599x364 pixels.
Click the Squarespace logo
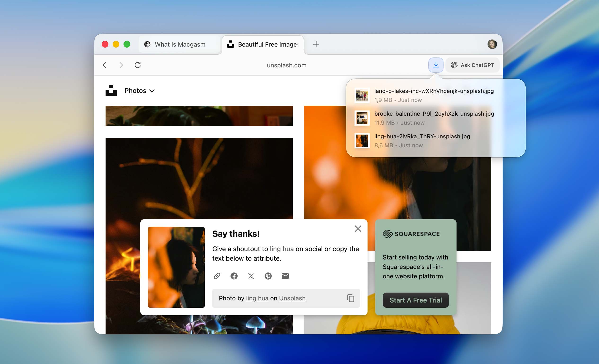click(x=388, y=233)
